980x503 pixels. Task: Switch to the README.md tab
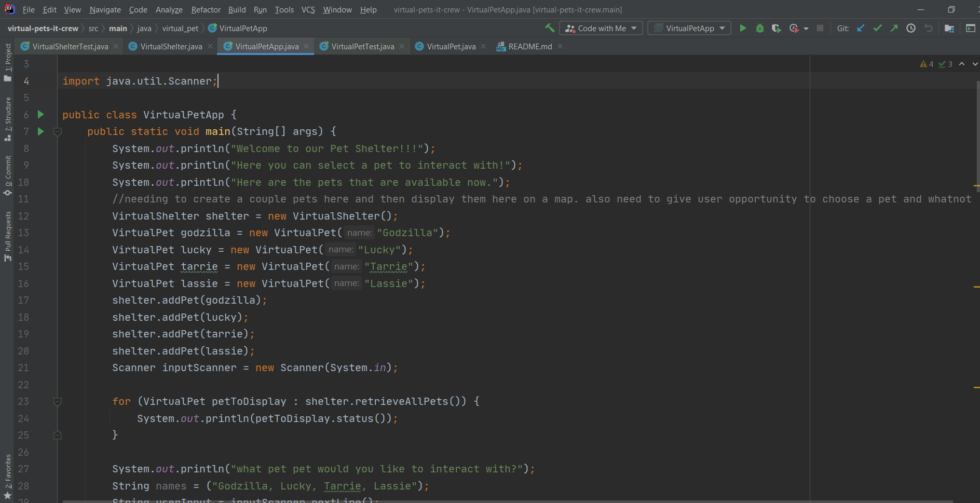pos(529,46)
